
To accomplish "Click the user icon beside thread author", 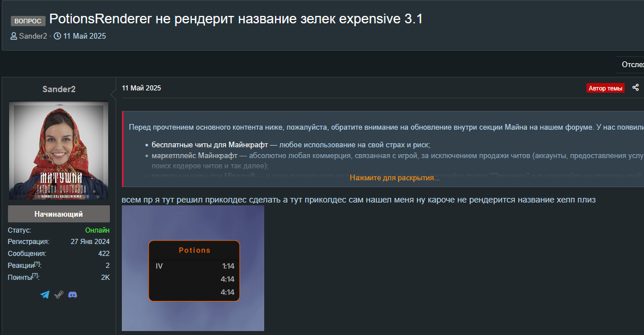I will point(14,36).
